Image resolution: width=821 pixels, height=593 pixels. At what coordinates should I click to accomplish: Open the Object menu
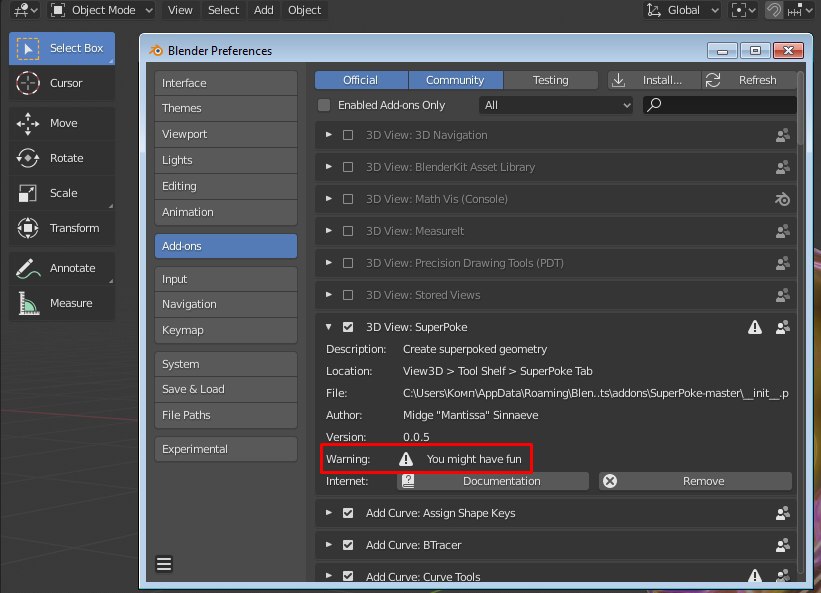tap(304, 10)
